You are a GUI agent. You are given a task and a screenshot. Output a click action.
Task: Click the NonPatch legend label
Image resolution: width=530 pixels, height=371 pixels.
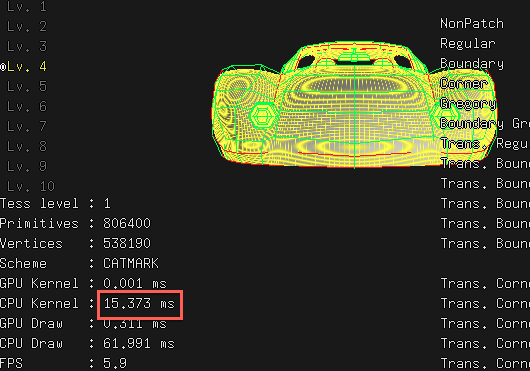coord(472,24)
